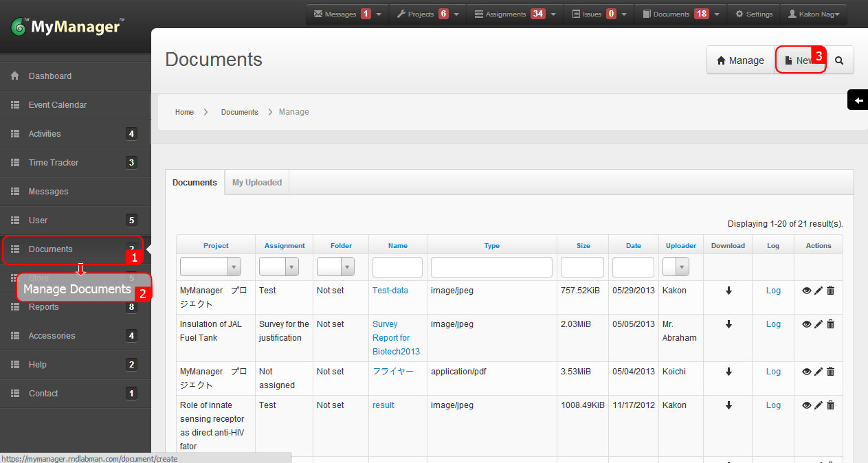Image resolution: width=868 pixels, height=463 pixels.
Task: Download the result document
Action: click(728, 405)
